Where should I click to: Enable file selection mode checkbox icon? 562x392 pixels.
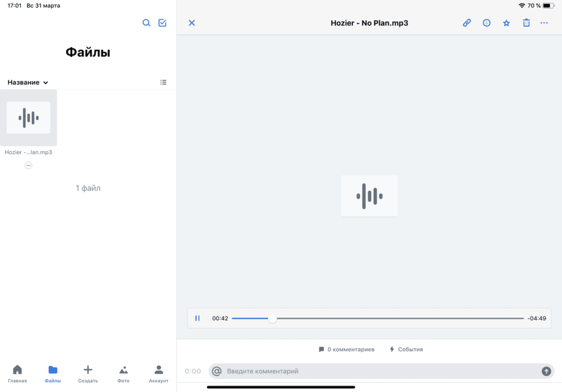point(162,23)
